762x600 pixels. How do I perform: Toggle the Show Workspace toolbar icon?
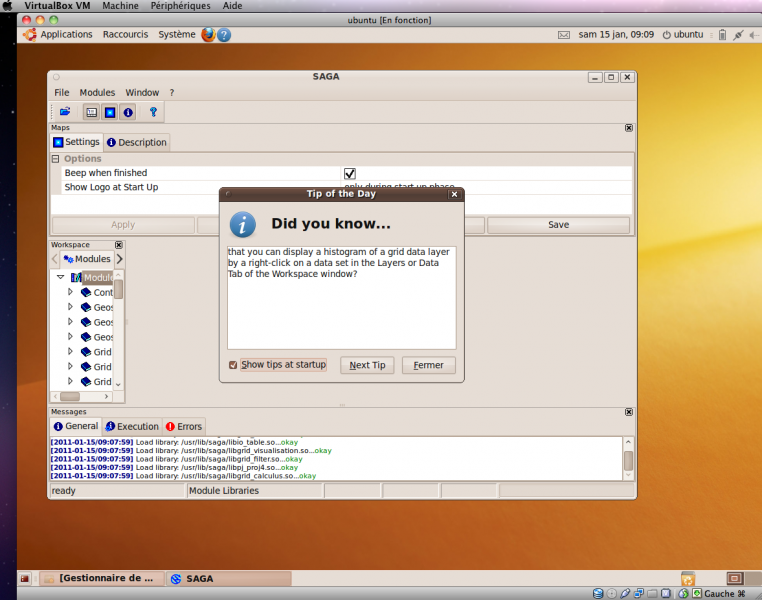[91, 112]
